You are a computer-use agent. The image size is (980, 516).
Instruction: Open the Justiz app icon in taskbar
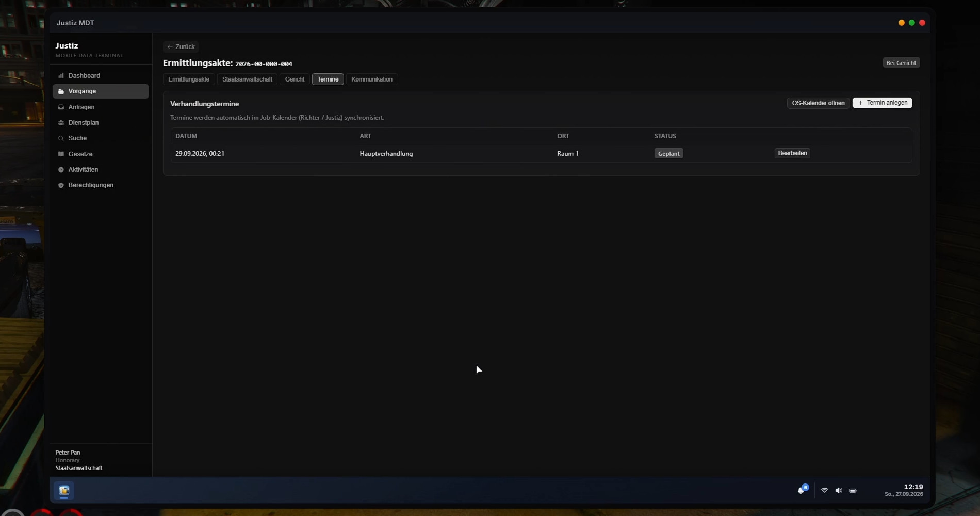click(x=64, y=491)
